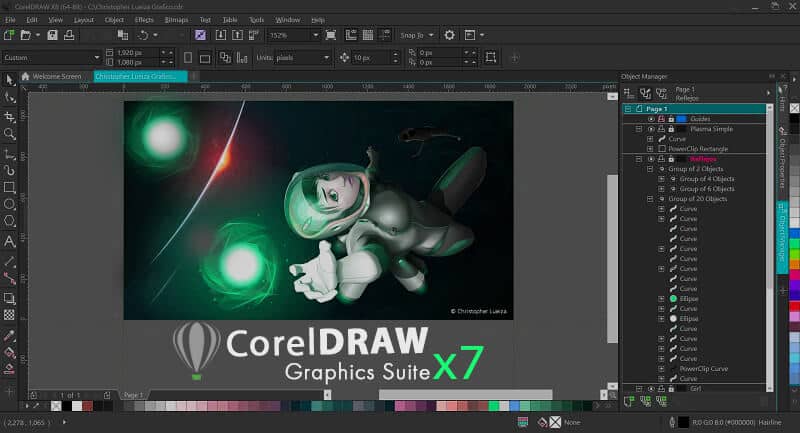Select the Color Eyedropper tool
The width and height of the screenshot is (800, 433).
click(9, 336)
